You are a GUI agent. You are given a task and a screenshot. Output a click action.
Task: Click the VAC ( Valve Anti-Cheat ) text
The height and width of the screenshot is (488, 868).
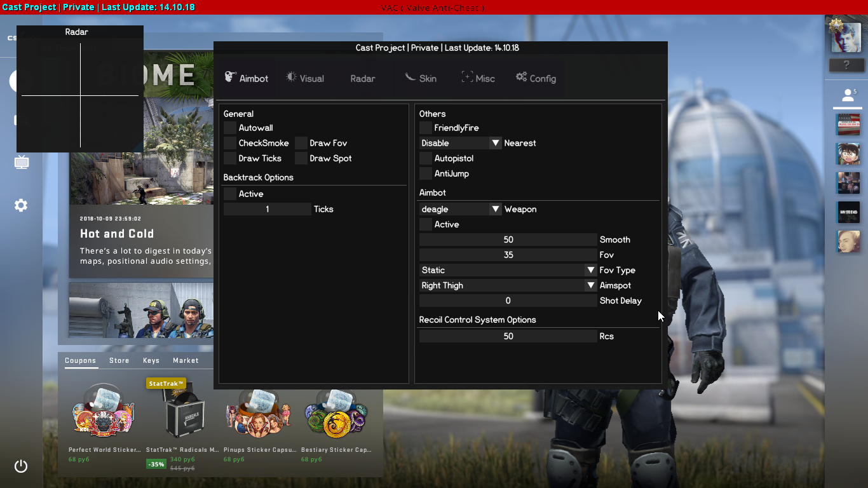click(x=433, y=7)
